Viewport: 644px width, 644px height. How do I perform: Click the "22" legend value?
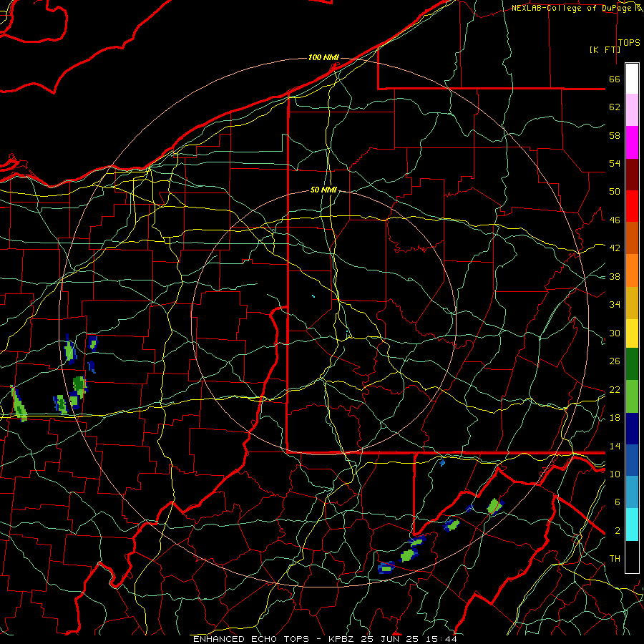[615, 389]
